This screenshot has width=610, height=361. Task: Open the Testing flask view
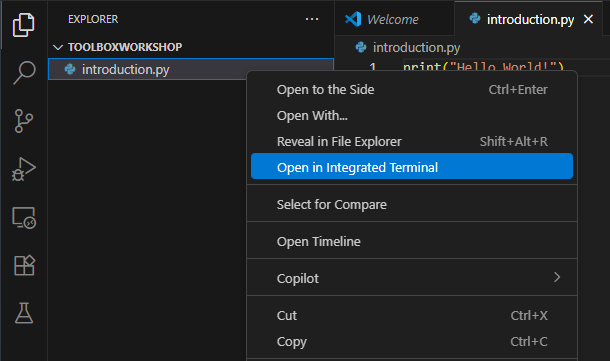(24, 313)
